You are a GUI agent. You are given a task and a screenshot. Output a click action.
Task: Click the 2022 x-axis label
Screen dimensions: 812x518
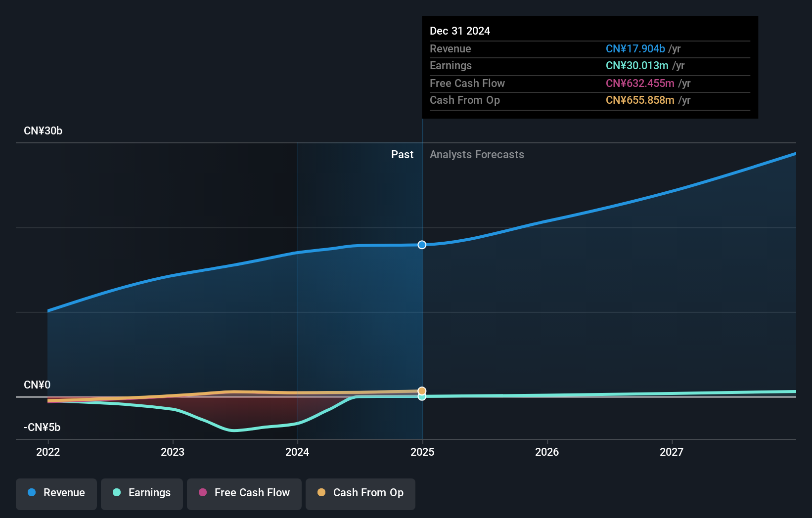pos(48,452)
